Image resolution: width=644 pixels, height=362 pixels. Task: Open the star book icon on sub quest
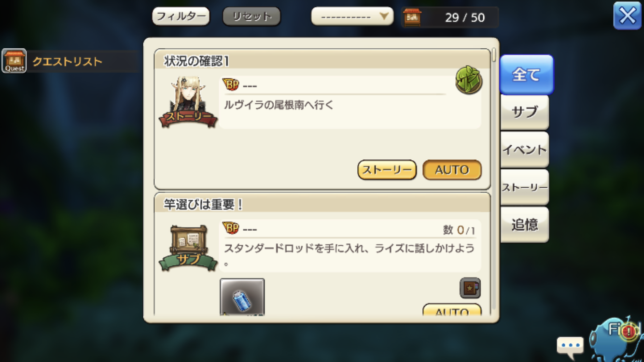pos(470,288)
